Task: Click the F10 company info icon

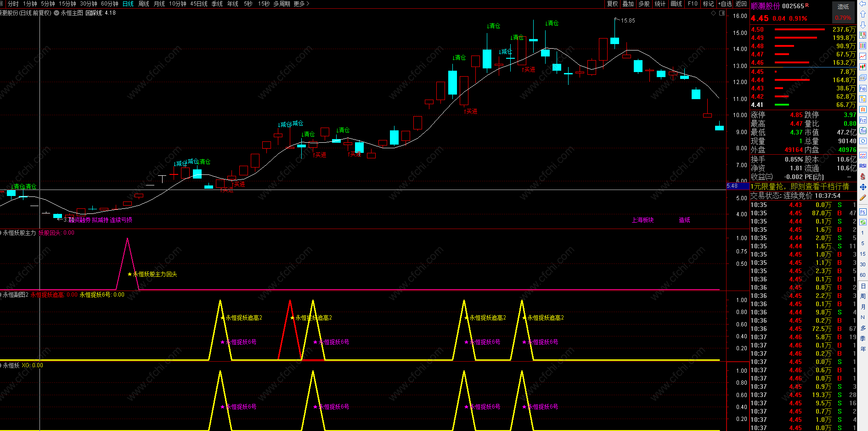Action: [x=863, y=88]
